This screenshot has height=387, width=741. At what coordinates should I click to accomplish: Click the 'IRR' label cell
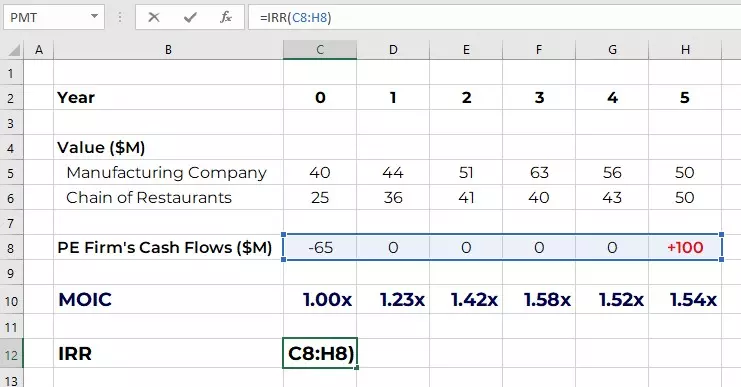tap(168, 353)
